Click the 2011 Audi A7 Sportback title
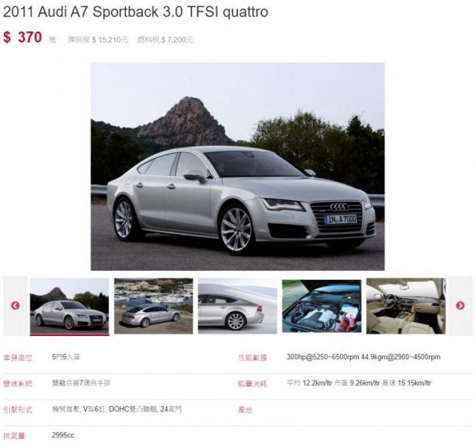476x448 pixels. (x=135, y=12)
